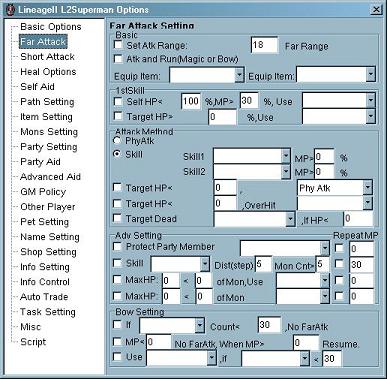Choose the PhyAtk radio button
Viewport: 387px width, 379px height.
[x=117, y=140]
